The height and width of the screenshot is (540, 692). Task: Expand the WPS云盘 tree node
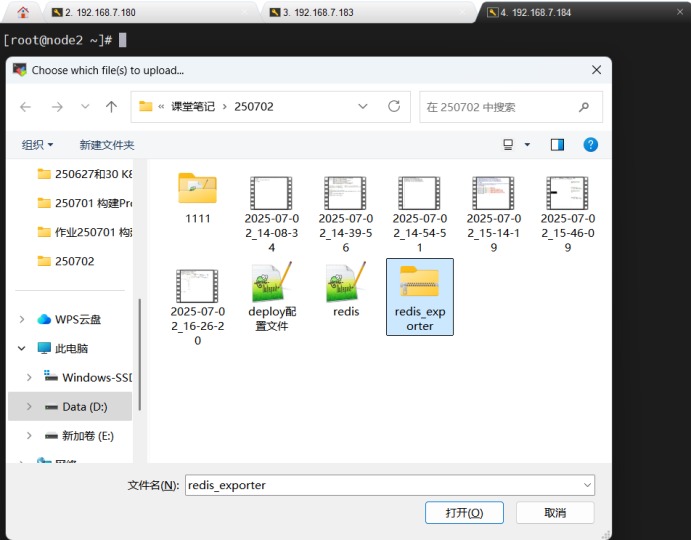tap(23, 319)
